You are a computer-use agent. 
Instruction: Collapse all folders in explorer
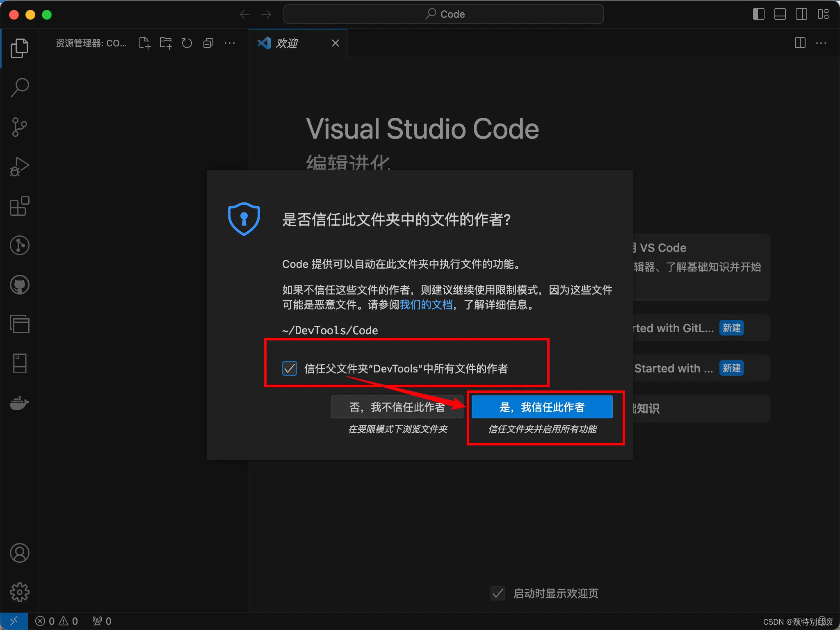208,43
